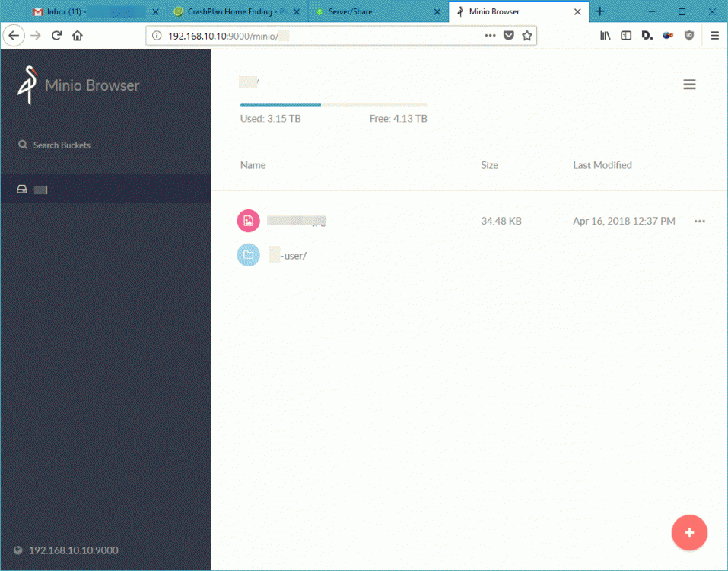Click the Minio Browser title text
Screen dimensions: 728x571
(x=92, y=85)
